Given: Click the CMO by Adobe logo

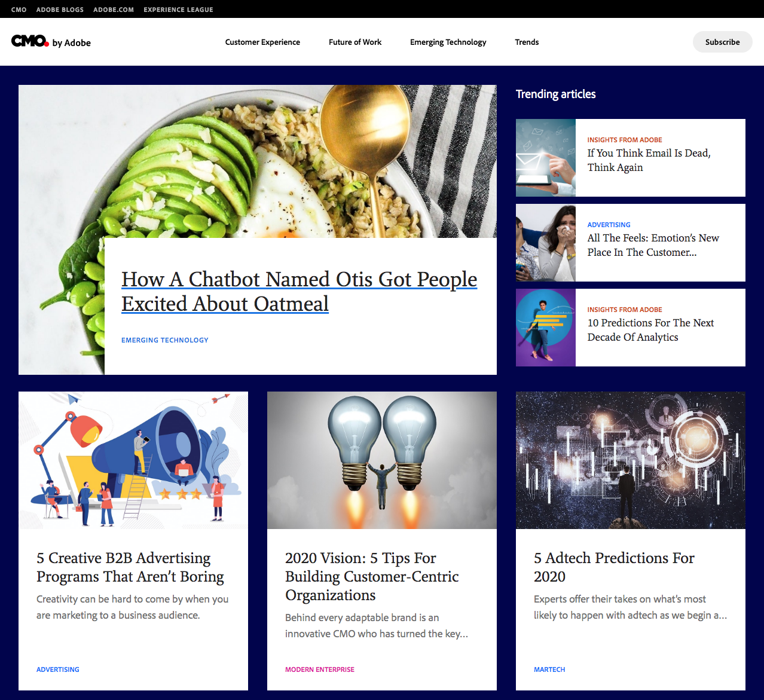Looking at the screenshot, I should coord(51,42).
